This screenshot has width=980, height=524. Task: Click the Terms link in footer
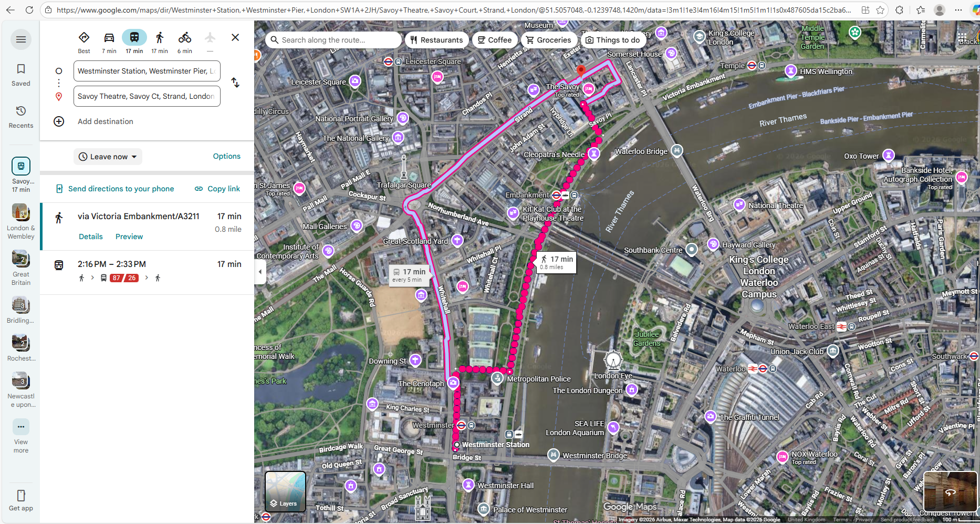840,520
